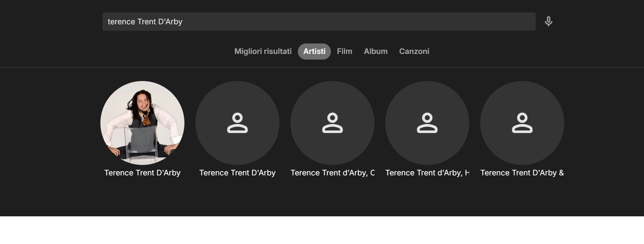Click placeholder avatar above second Terence Trent D'Arby name
Image resolution: width=644 pixels, height=244 pixels.
click(x=237, y=123)
